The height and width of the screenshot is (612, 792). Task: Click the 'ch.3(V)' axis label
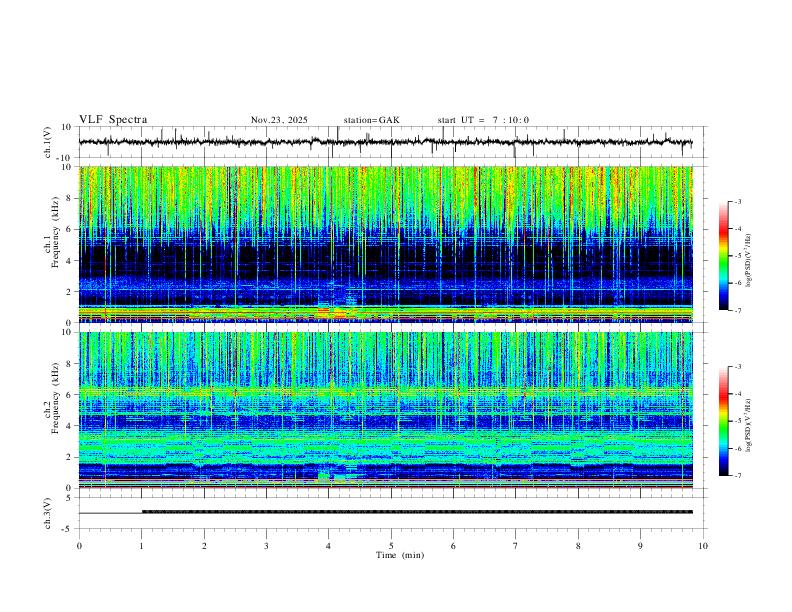point(48,513)
